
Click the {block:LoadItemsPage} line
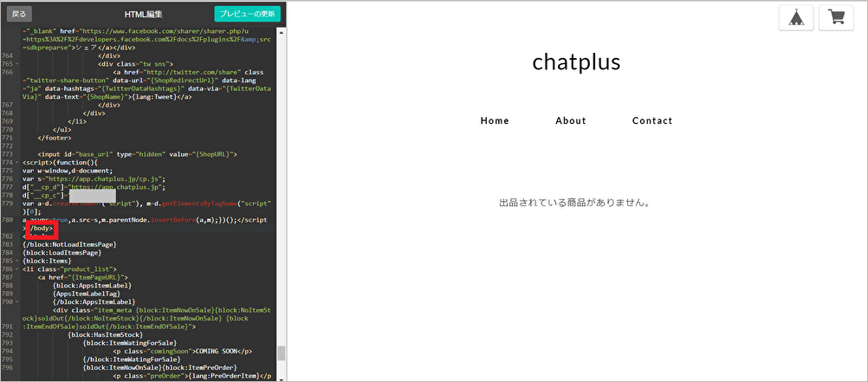(x=62, y=252)
